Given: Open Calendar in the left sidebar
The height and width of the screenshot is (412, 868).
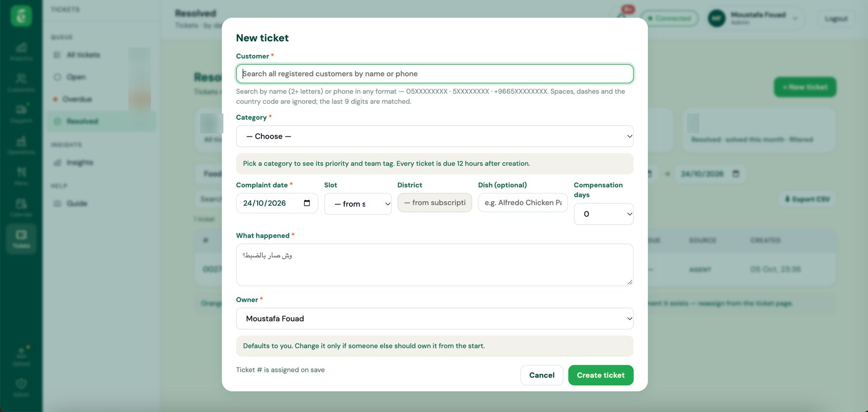Looking at the screenshot, I should [x=21, y=208].
